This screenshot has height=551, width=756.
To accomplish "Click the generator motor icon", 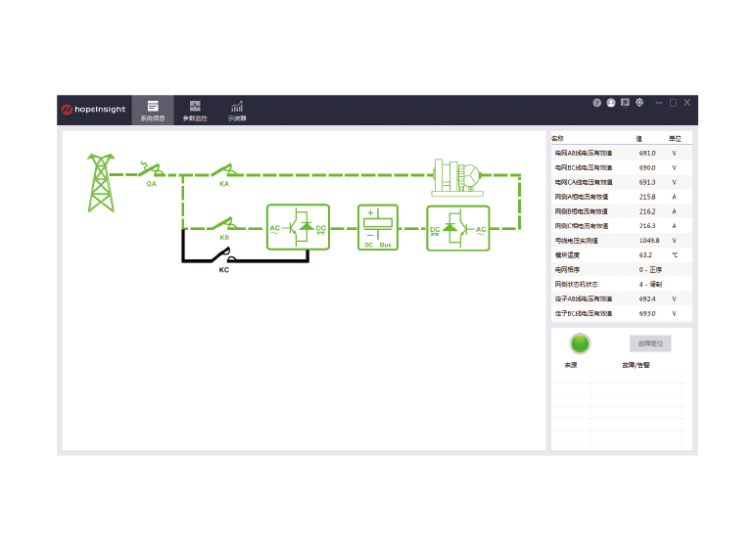I will coord(456,177).
